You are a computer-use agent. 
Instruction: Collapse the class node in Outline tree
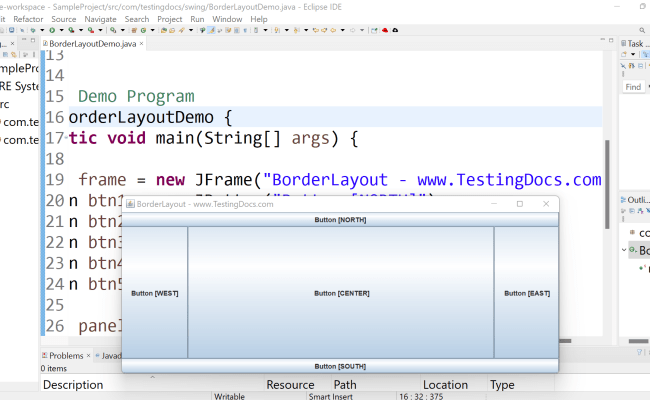(624, 250)
